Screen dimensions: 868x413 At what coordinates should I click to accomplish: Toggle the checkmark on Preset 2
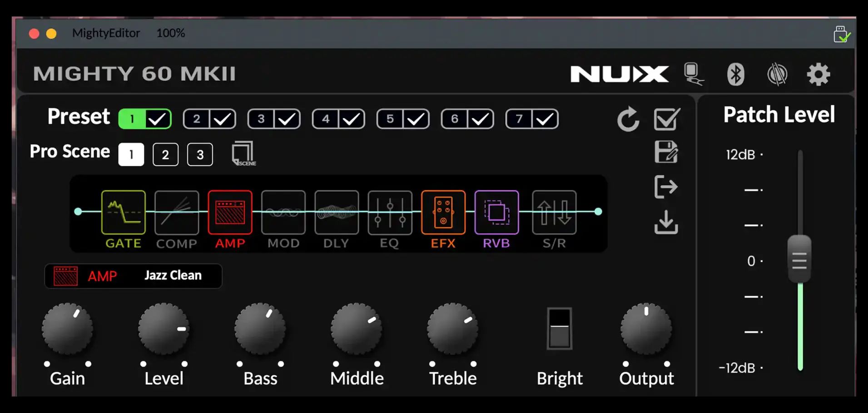(223, 119)
